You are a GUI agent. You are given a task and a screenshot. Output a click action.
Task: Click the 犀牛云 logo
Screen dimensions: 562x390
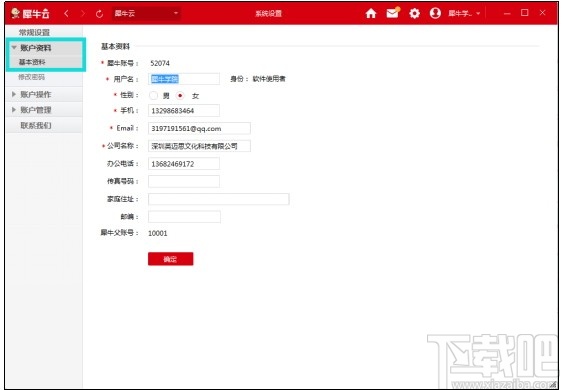pyautogui.click(x=30, y=14)
